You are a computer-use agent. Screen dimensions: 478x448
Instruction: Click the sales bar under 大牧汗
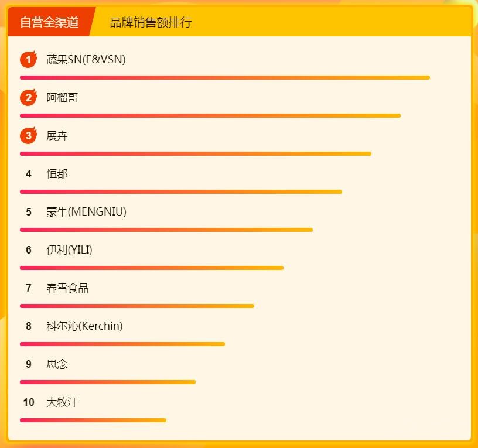click(93, 420)
